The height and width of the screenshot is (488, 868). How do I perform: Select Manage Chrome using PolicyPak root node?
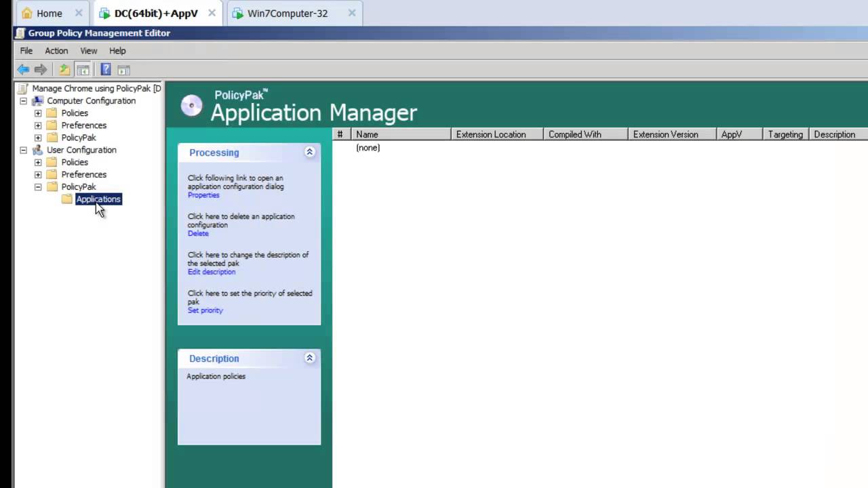pyautogui.click(x=96, y=89)
